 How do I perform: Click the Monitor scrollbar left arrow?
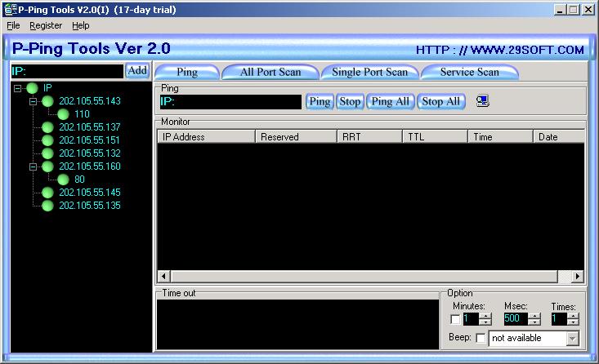point(163,276)
